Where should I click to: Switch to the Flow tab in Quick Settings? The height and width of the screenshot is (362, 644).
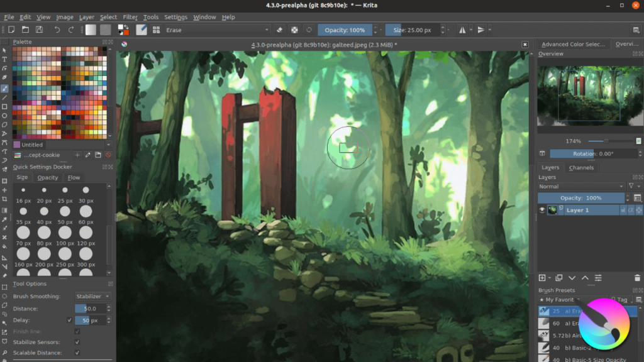[74, 177]
